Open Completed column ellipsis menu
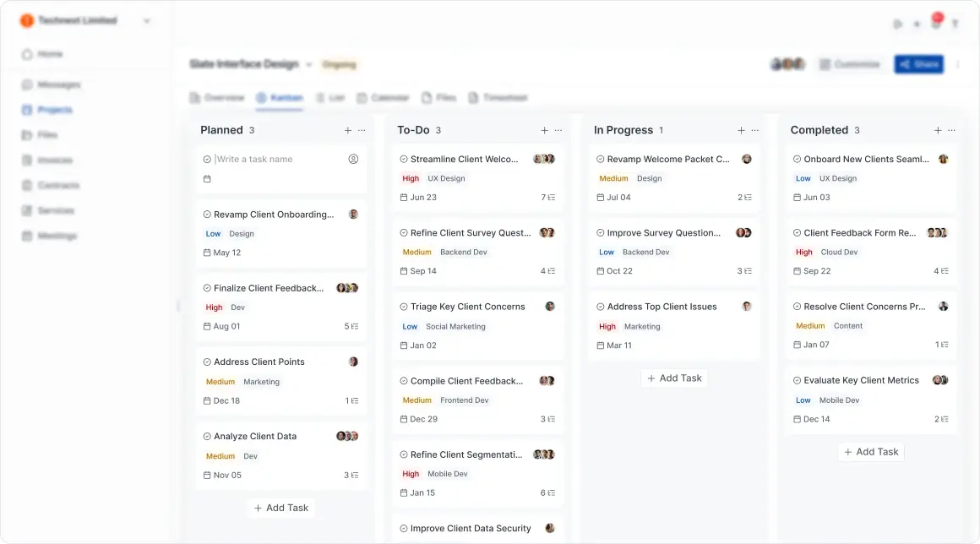The height and width of the screenshot is (544, 980). coord(951,131)
